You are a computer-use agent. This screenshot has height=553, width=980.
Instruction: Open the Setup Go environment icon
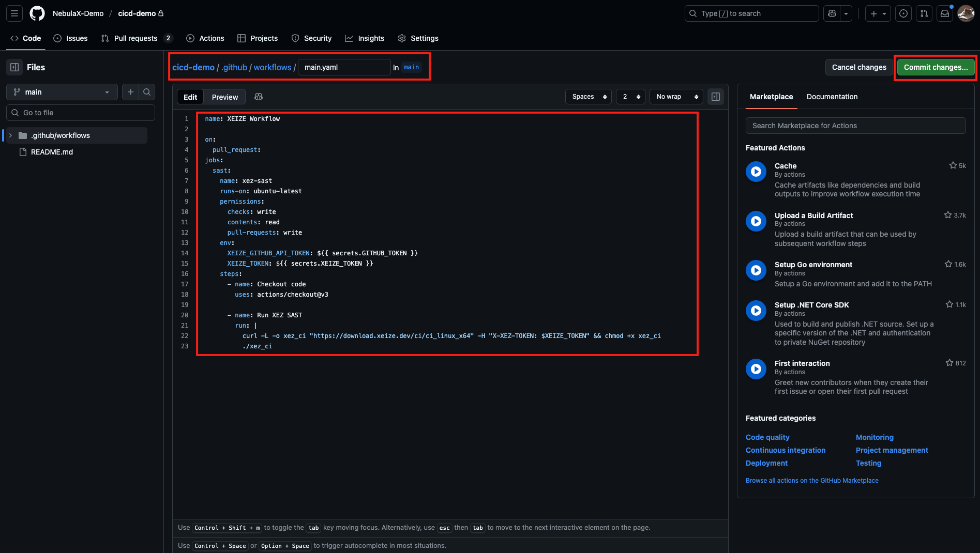coord(756,270)
